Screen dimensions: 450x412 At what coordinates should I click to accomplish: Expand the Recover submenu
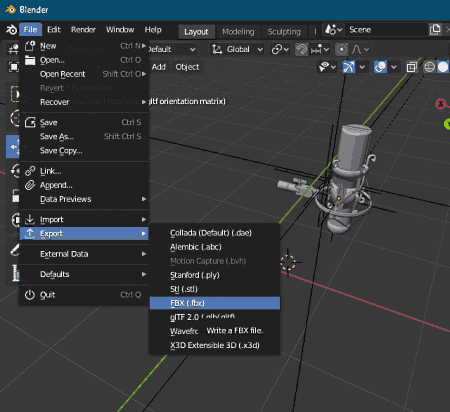84,102
